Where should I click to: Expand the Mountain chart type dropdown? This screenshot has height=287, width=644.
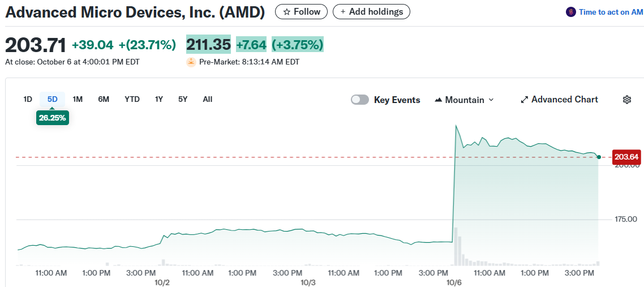pos(491,100)
